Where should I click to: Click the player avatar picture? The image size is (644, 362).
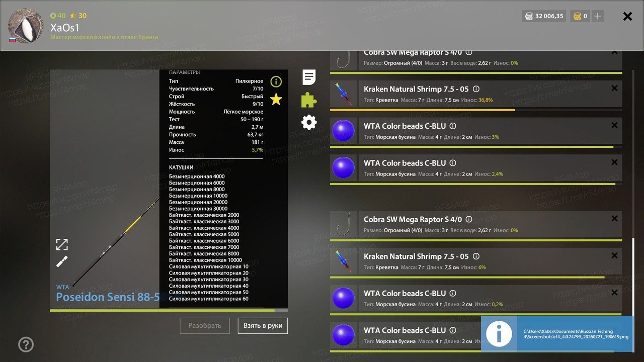coord(26,26)
